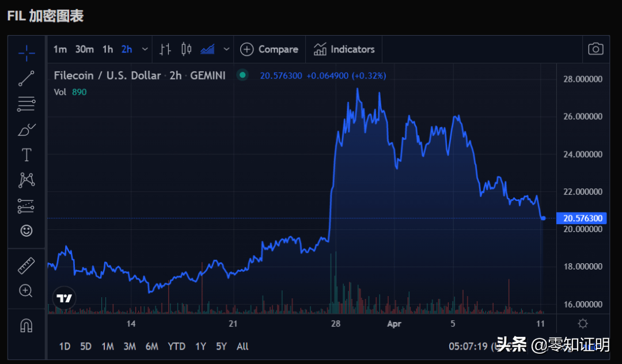Set the interval to 1m
Image resolution: width=622 pixels, height=364 pixels.
(x=60, y=49)
